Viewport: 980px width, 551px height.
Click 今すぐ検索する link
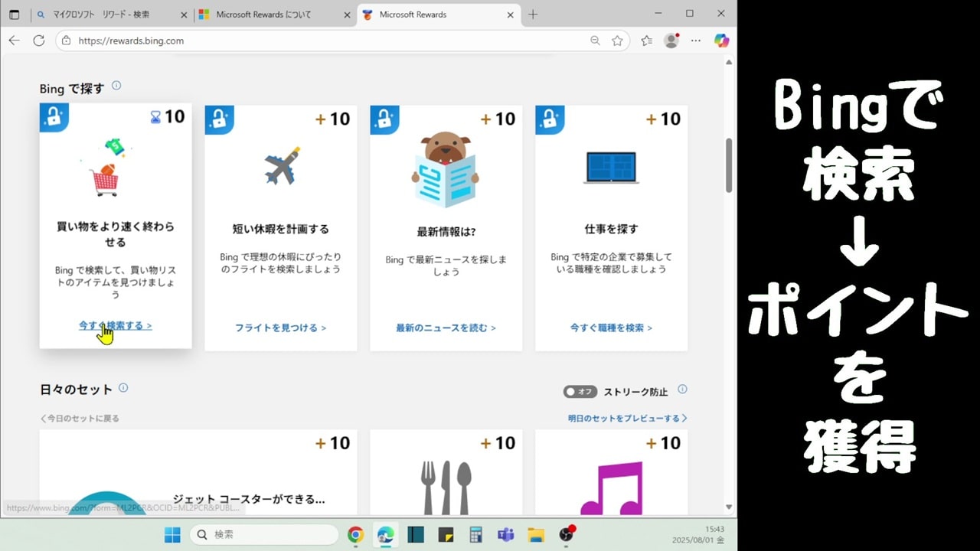pyautogui.click(x=116, y=325)
